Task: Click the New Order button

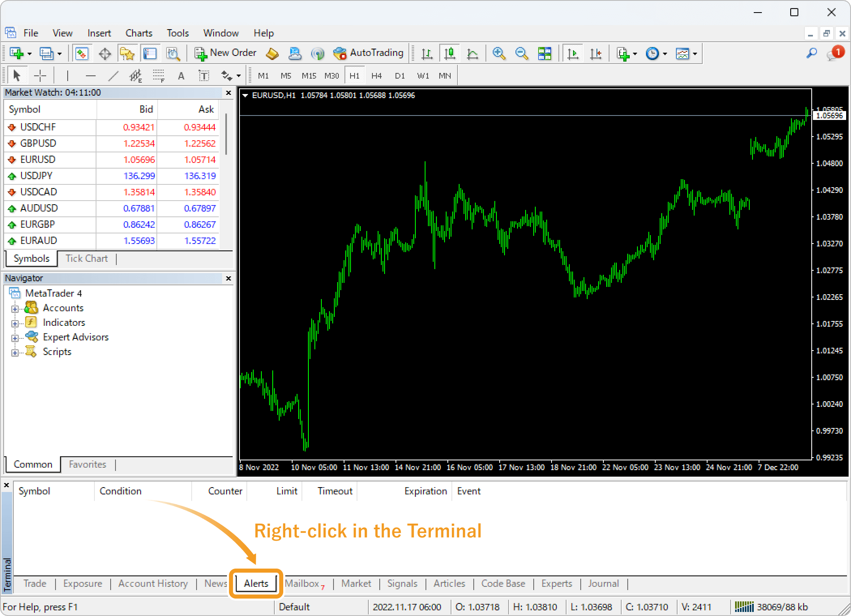Action: [x=224, y=53]
